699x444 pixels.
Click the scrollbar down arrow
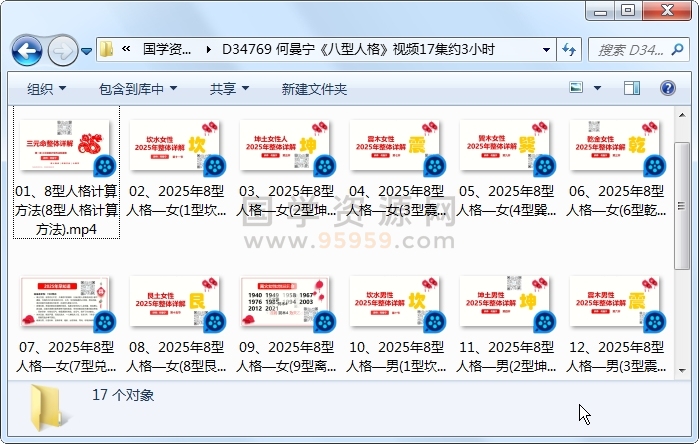point(682,370)
